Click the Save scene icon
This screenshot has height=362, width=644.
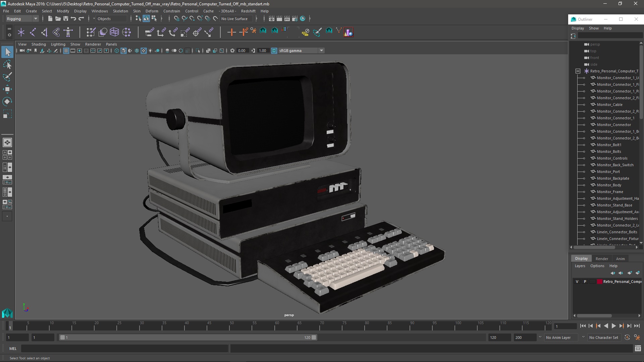point(66,19)
